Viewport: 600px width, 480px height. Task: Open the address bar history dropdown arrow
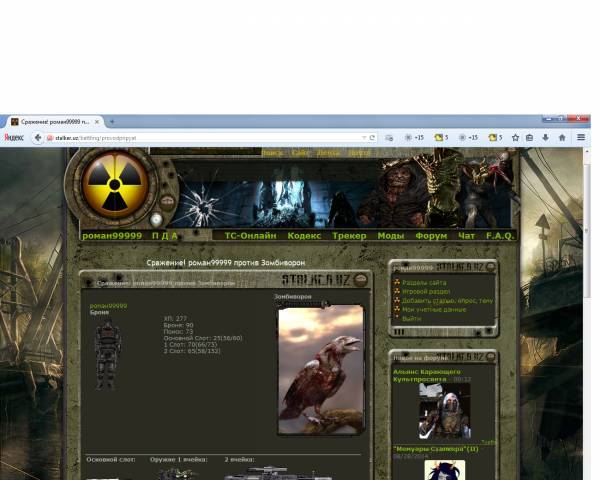[x=364, y=138]
